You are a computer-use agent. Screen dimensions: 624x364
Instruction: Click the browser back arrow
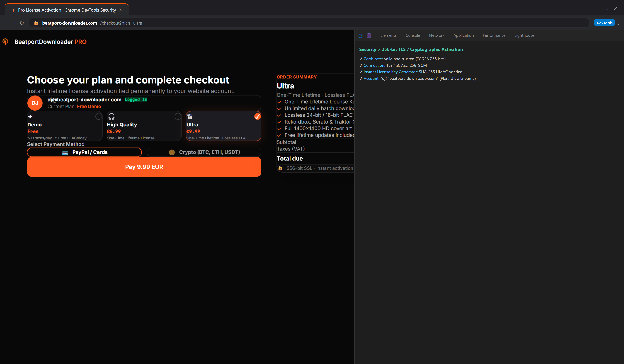[x=7, y=23]
